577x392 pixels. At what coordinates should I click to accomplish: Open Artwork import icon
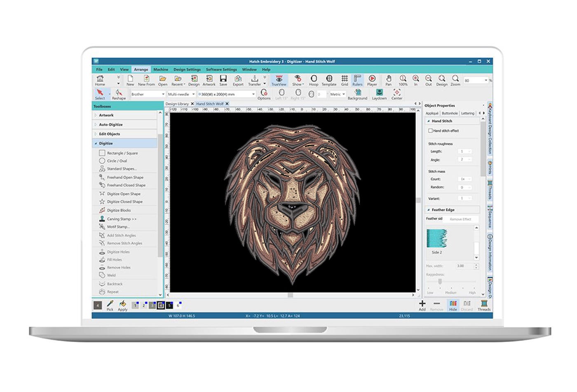pos(209,80)
